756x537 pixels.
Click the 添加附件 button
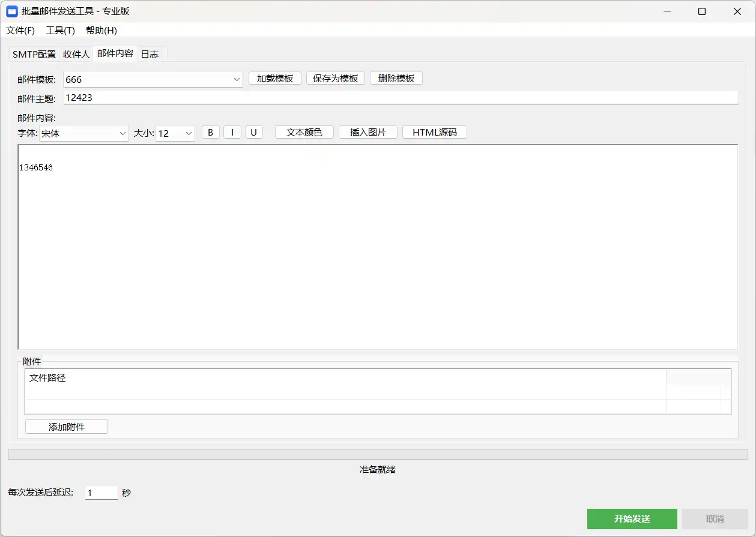coord(67,427)
